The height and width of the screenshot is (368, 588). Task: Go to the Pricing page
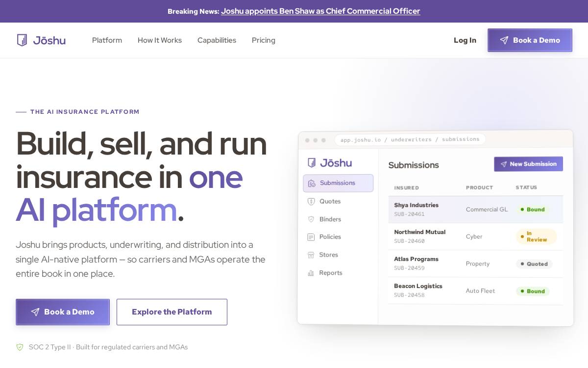(x=264, y=40)
